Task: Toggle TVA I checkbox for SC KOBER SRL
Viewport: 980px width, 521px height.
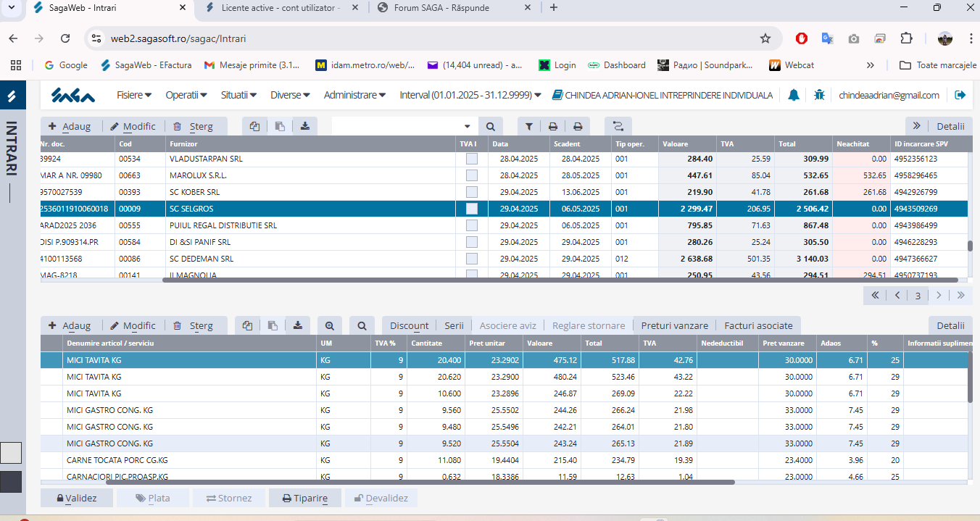Action: point(472,192)
